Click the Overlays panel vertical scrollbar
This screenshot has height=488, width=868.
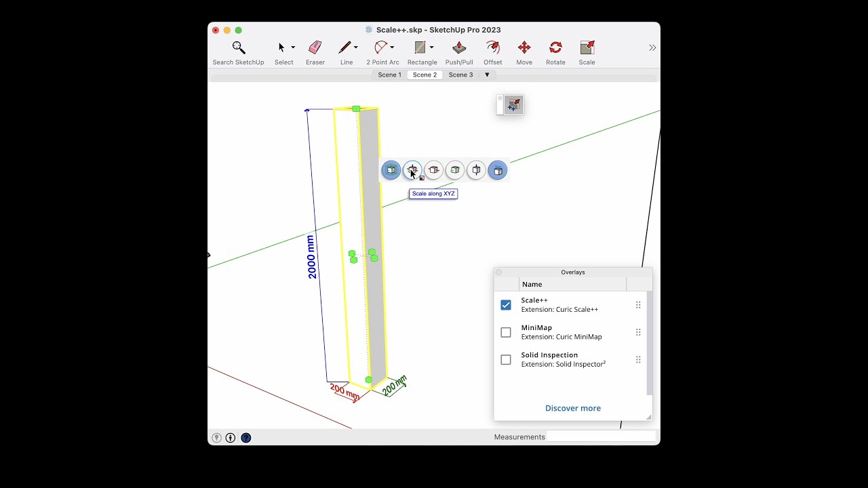click(x=650, y=342)
